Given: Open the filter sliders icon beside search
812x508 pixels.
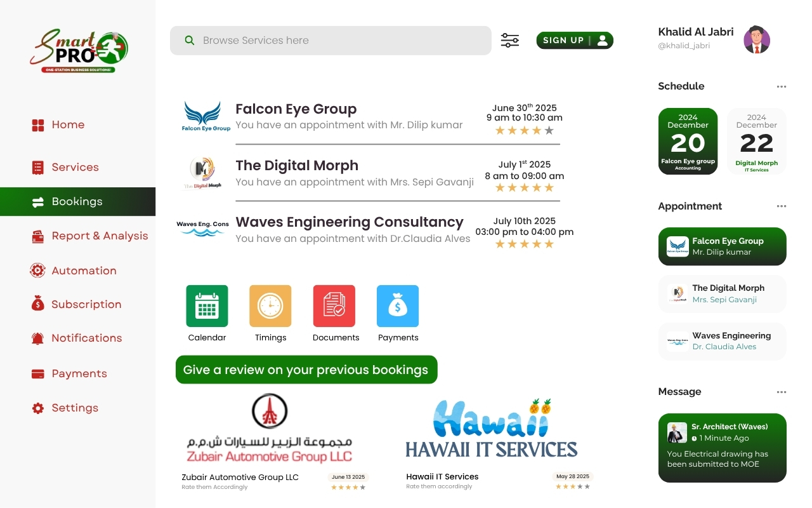Looking at the screenshot, I should [510, 41].
